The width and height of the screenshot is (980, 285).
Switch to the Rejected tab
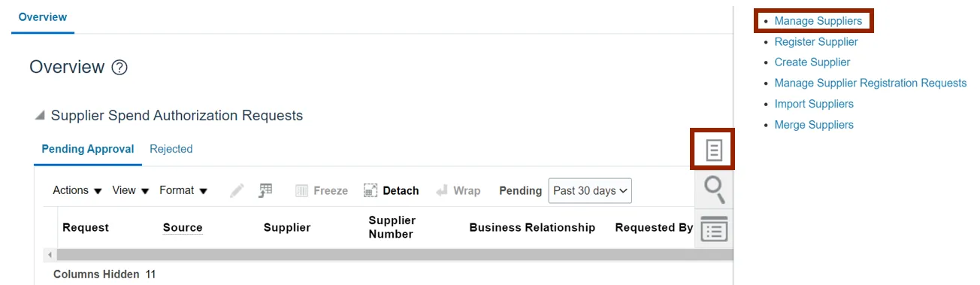(x=171, y=149)
